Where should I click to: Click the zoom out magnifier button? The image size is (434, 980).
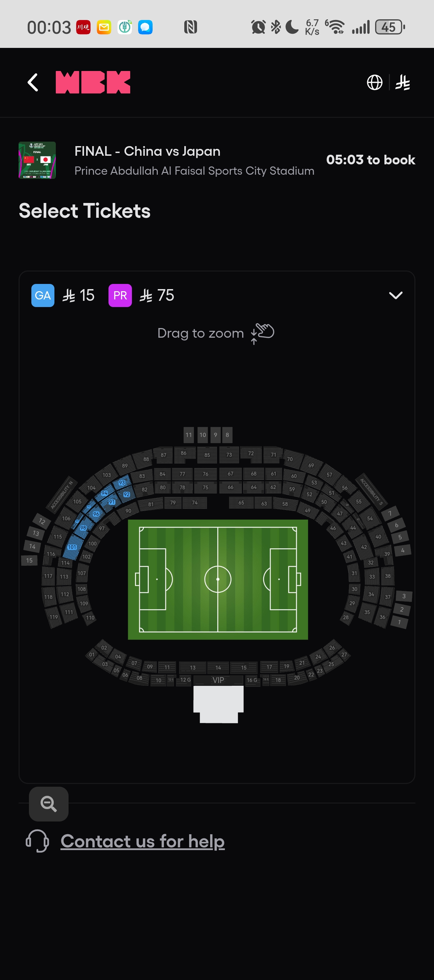(x=49, y=804)
